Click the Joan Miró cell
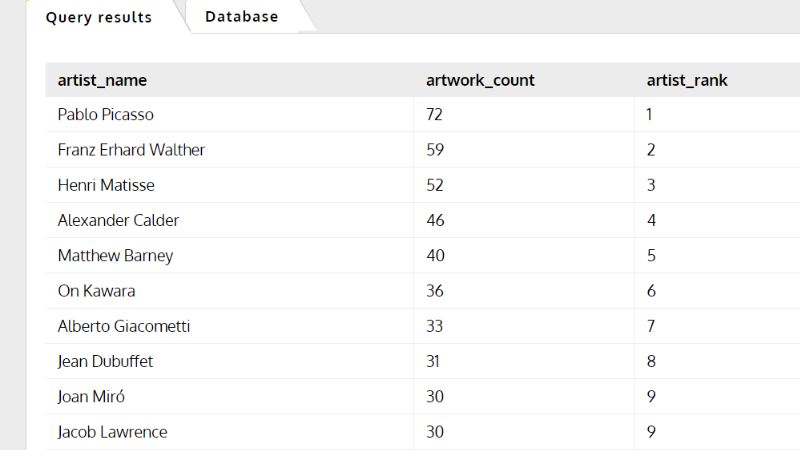This screenshot has height=450, width=800. point(91,396)
